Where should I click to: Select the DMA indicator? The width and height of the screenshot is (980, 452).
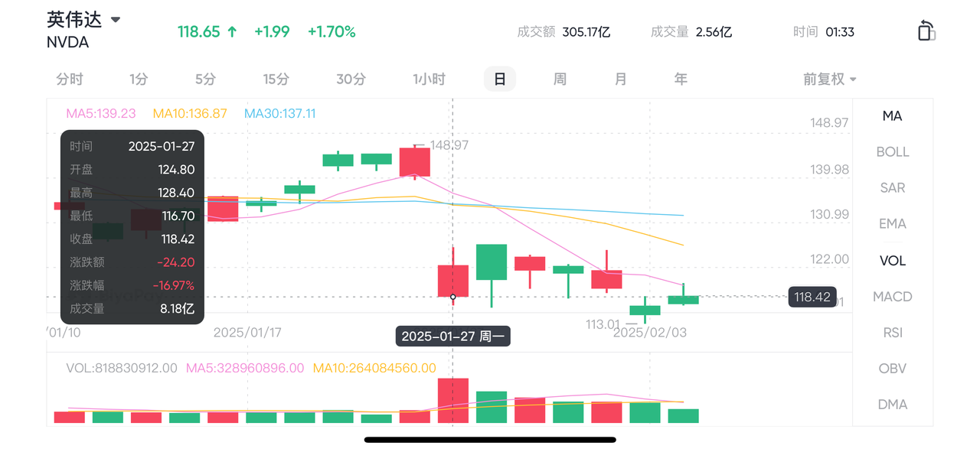coord(892,404)
